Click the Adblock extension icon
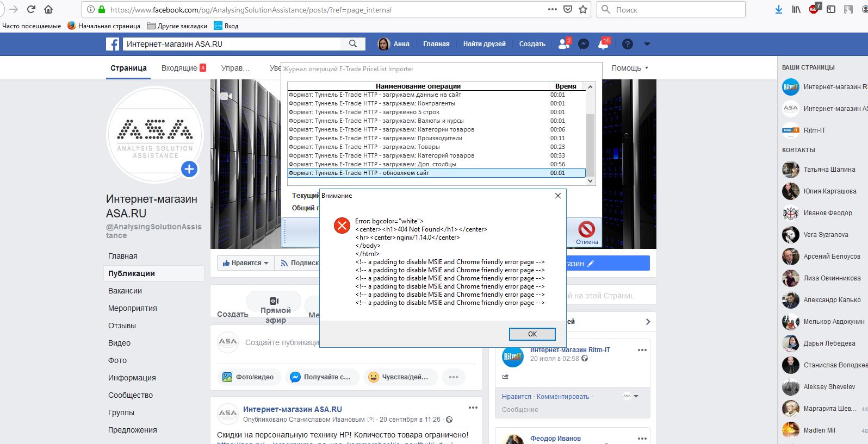The image size is (868, 444). click(814, 9)
